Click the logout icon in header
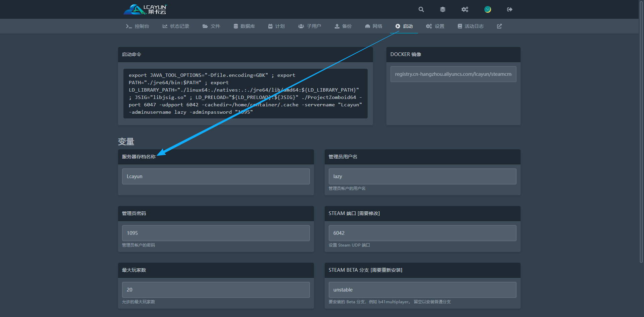This screenshot has width=644, height=317. pyautogui.click(x=509, y=9)
